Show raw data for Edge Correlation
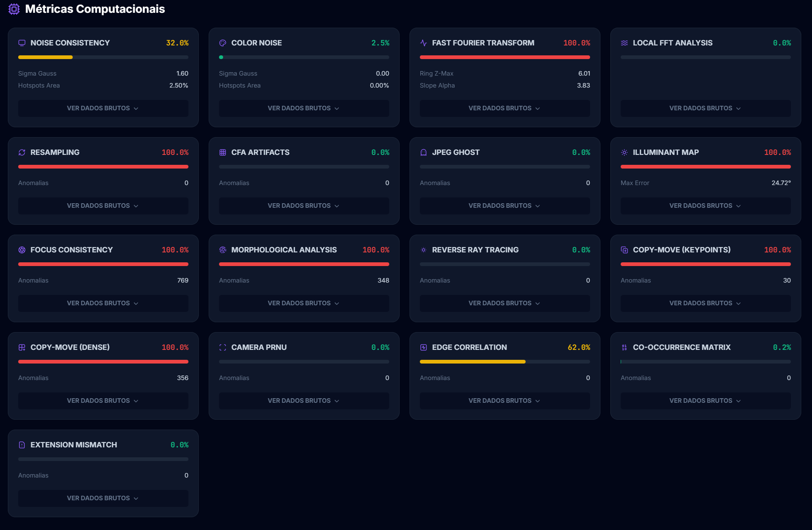Screen dimensions: 812x530 [505, 401]
